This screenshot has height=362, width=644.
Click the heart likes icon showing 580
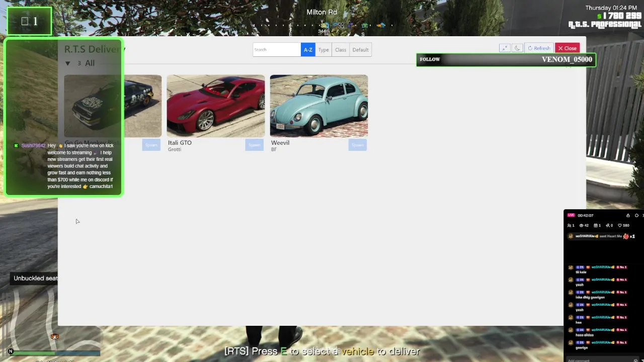pos(620,225)
